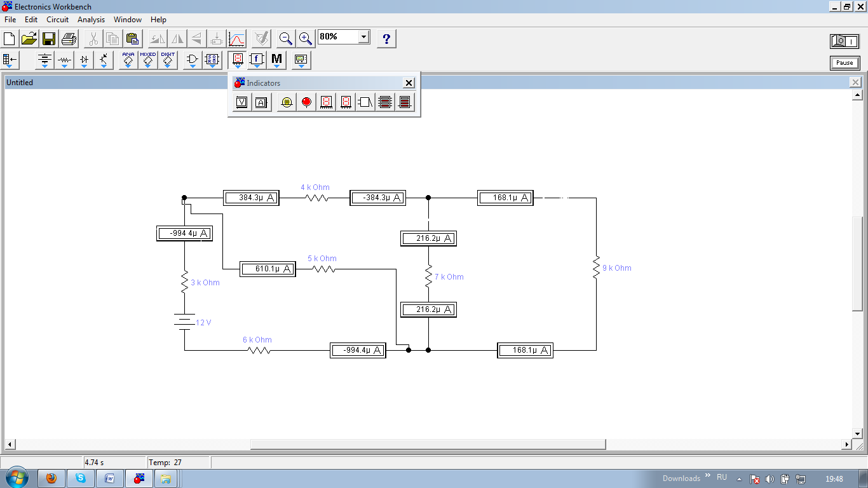Select the Bargraph Display indicator
868x488 pixels.
click(x=385, y=102)
